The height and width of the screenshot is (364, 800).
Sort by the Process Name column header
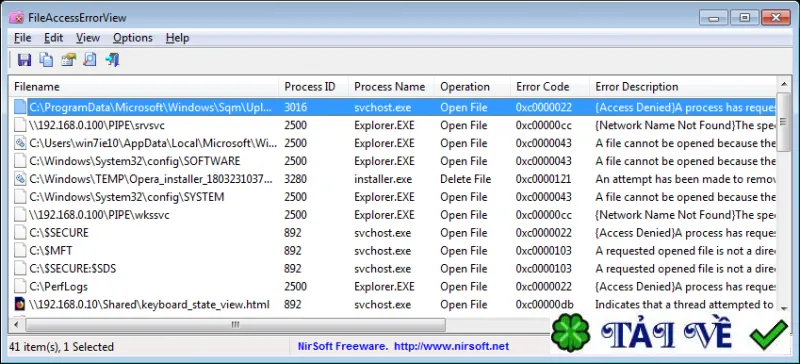pos(391,87)
